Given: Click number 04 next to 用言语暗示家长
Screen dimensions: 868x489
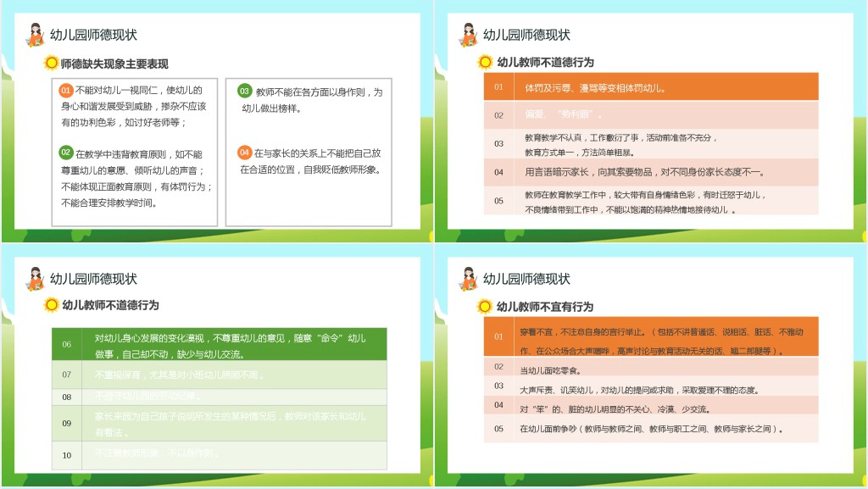Looking at the screenshot, I should (498, 172).
